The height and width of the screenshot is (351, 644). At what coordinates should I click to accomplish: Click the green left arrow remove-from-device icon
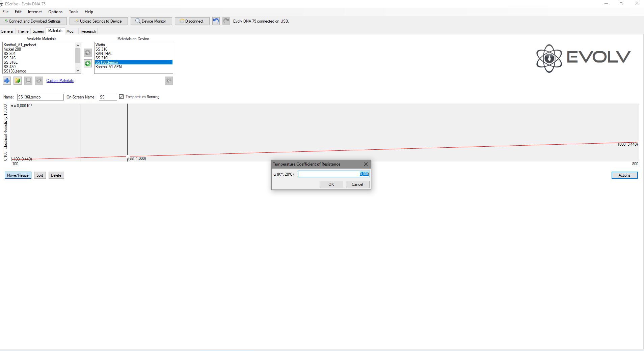click(88, 63)
